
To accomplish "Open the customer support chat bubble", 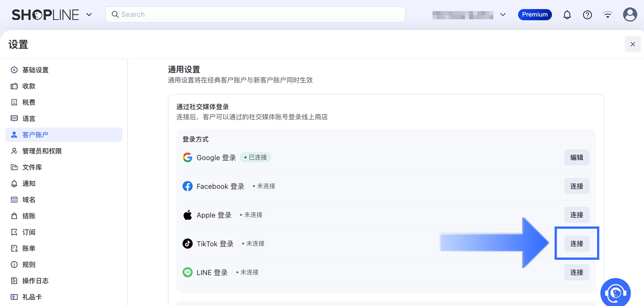I will pyautogui.click(x=615, y=293).
